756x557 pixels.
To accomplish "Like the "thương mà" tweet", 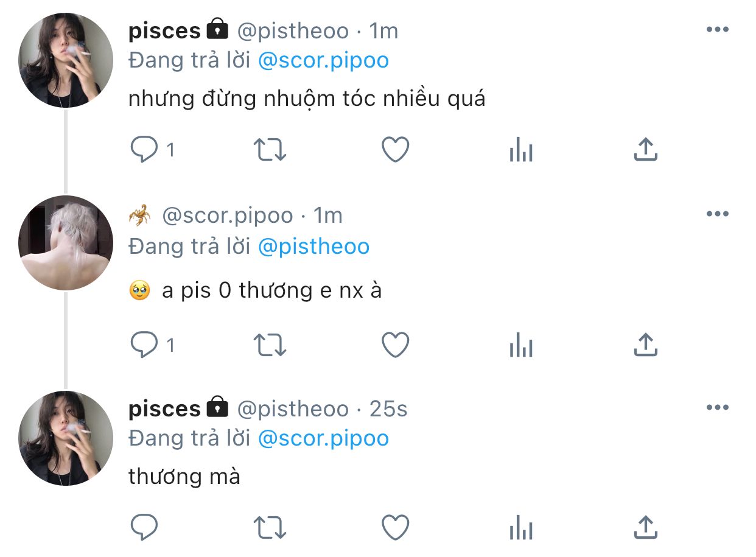I will tap(395, 527).
